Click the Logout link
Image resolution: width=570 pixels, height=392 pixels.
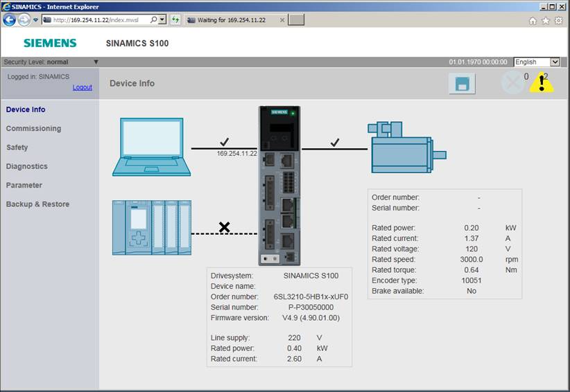click(x=82, y=87)
